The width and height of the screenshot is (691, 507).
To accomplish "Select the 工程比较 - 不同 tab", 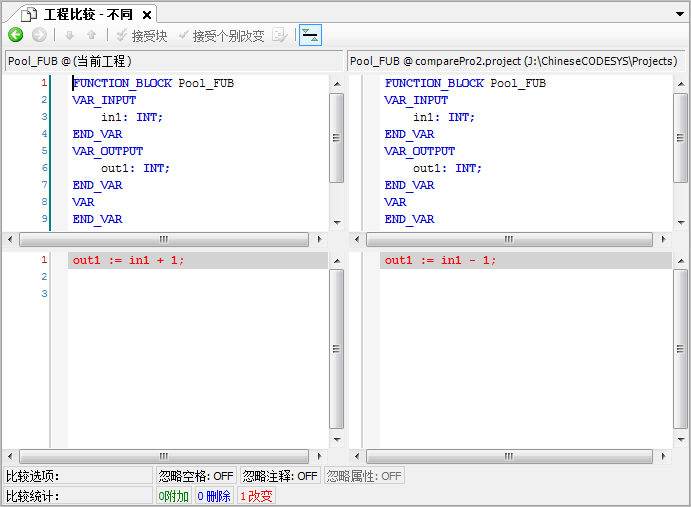I will point(80,15).
